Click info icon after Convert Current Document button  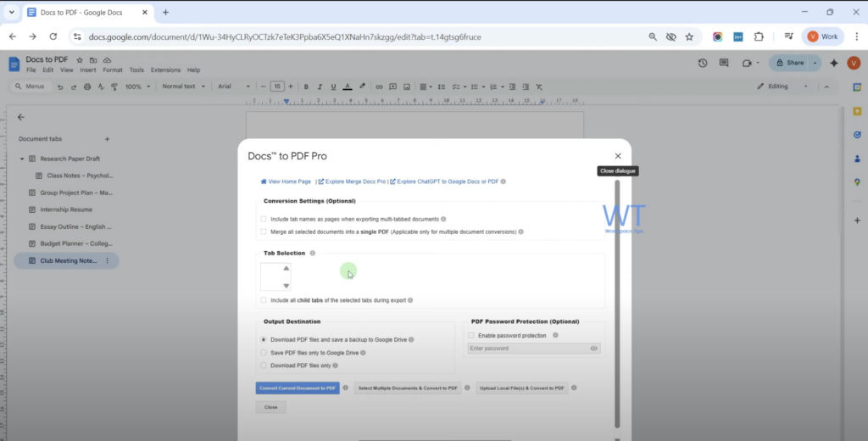(346, 388)
